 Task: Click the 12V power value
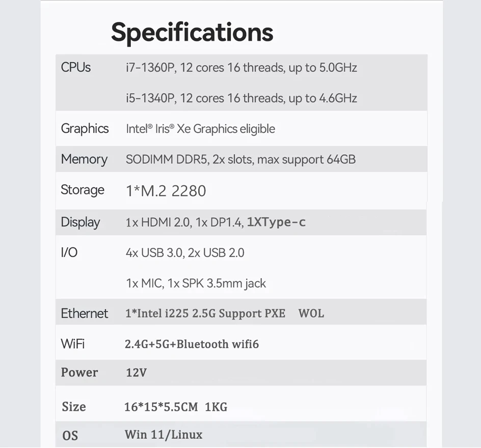(136, 373)
